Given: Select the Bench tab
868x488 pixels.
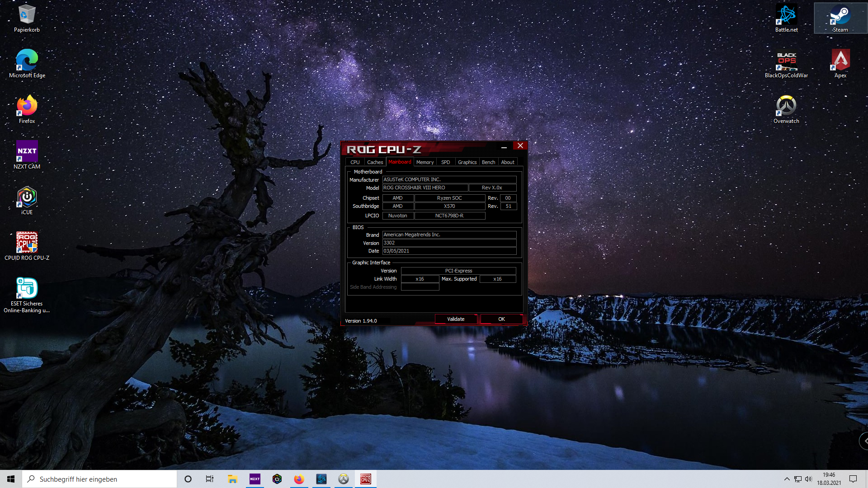Looking at the screenshot, I should [488, 162].
